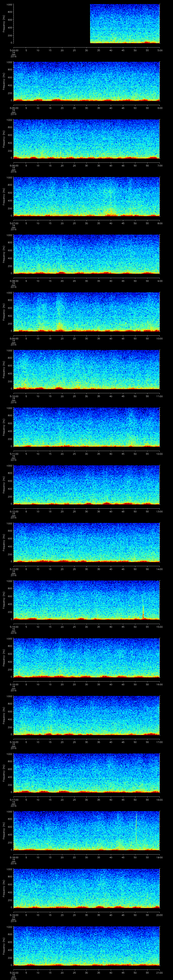Open the spectrogram panel starting at 5:08:00

[87, 254]
